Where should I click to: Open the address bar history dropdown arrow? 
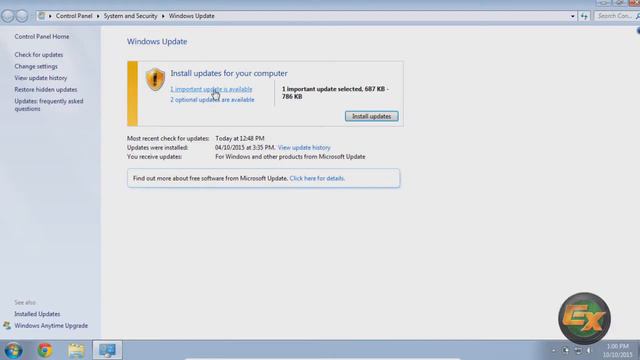pos(572,16)
